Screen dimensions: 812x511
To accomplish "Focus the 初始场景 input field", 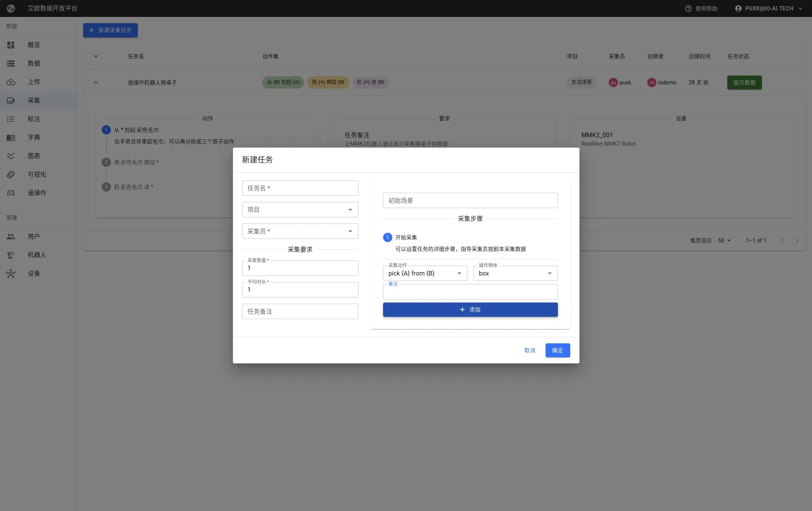I will point(470,200).
